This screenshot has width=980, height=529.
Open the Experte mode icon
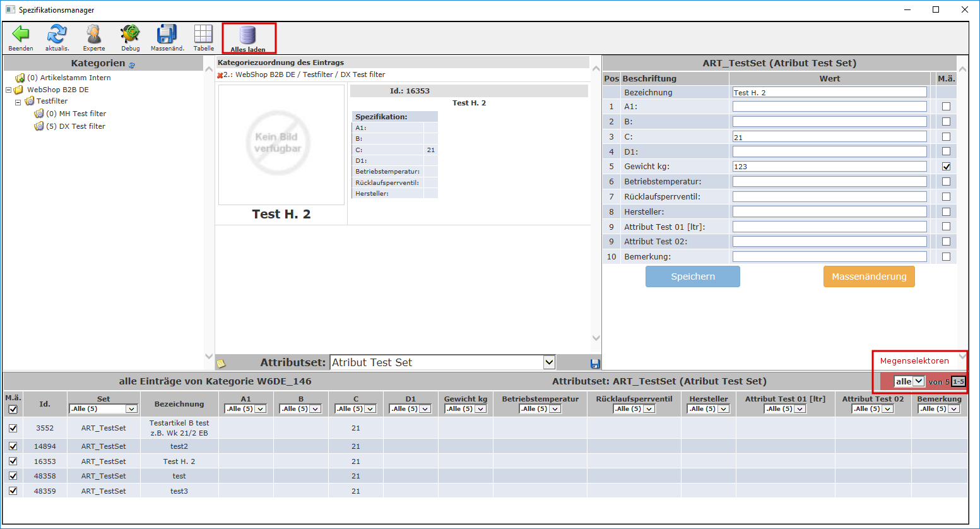click(x=94, y=34)
